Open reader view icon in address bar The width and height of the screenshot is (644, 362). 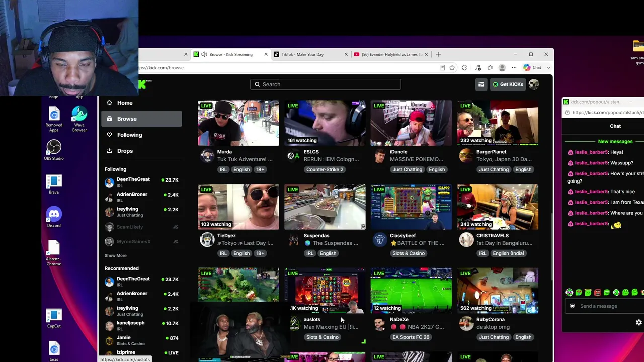(443, 68)
